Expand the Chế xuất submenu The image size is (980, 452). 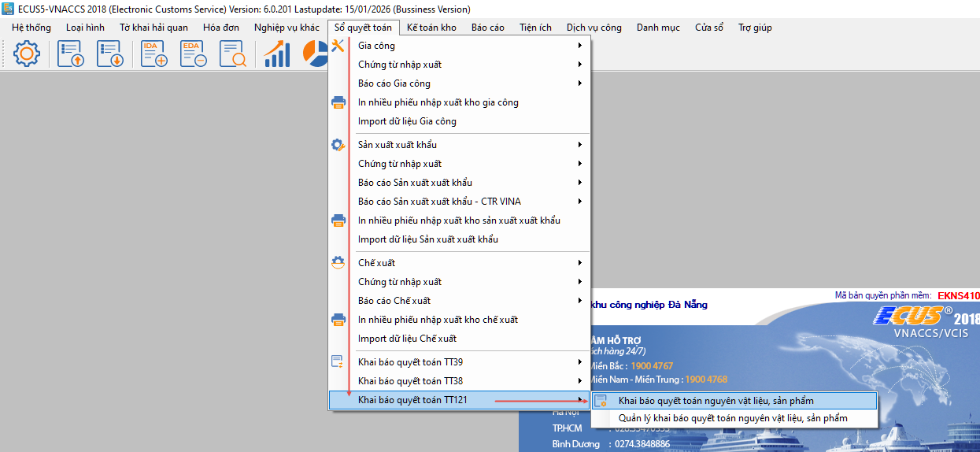tap(376, 263)
